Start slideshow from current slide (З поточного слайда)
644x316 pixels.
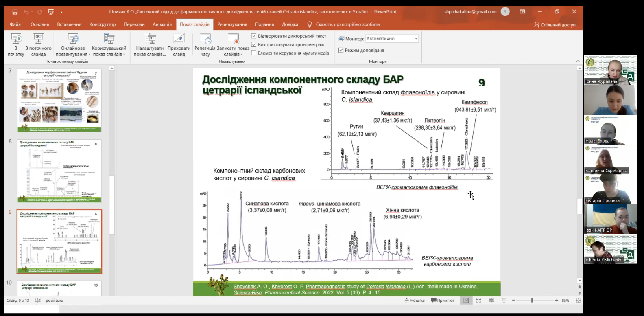[38, 45]
